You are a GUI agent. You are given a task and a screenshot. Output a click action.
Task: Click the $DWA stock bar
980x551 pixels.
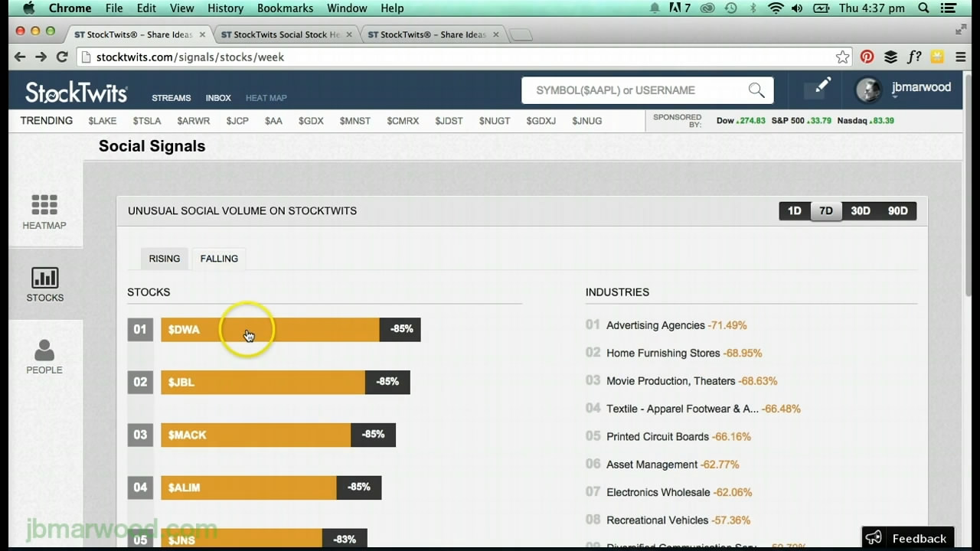tap(291, 329)
